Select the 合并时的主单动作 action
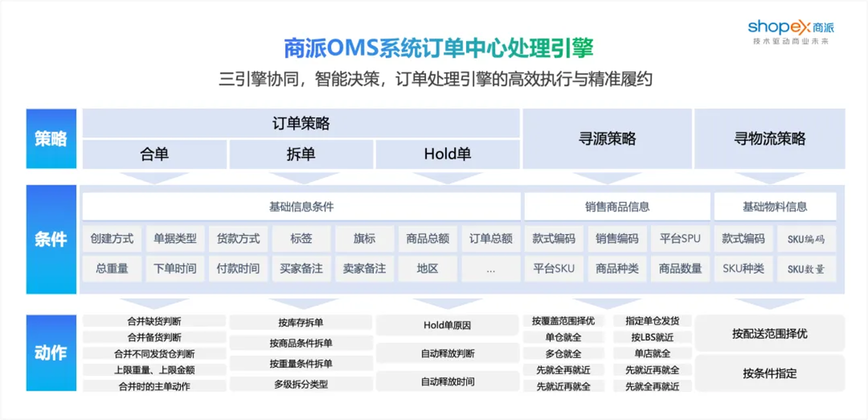Viewport: 868px width, 420px height. pyautogui.click(x=155, y=386)
